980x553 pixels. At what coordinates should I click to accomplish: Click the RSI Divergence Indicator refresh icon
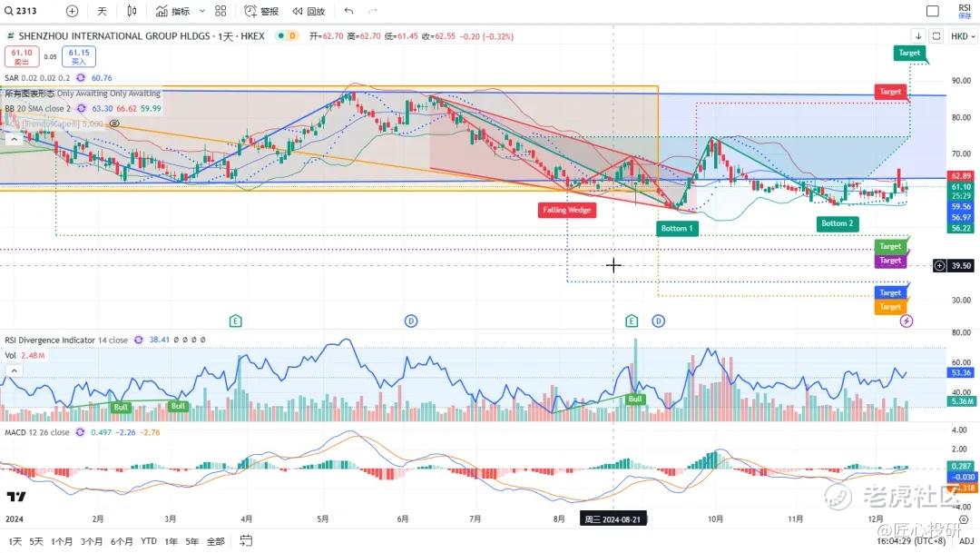pyautogui.click(x=139, y=340)
